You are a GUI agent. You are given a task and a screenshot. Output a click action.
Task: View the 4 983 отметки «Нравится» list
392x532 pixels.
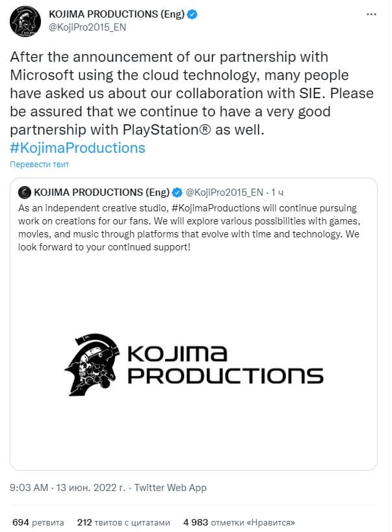pos(239,522)
